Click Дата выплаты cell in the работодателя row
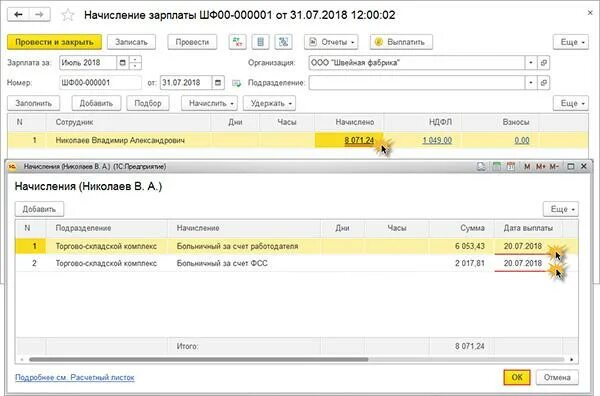Screen dimensions: 600x396 528,246
